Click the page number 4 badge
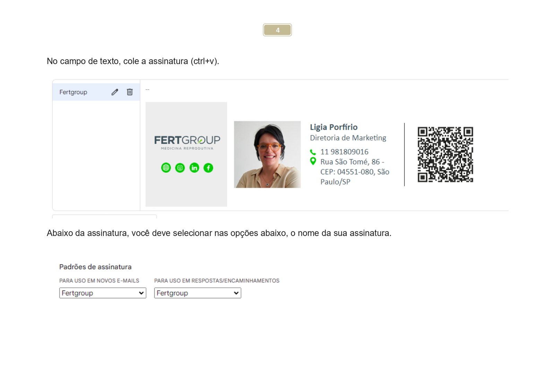This screenshot has height=392, width=555. (x=277, y=30)
